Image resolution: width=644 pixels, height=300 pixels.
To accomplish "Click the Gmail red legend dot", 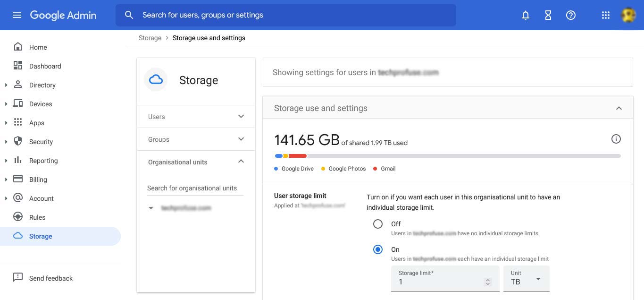I will coord(375,168).
